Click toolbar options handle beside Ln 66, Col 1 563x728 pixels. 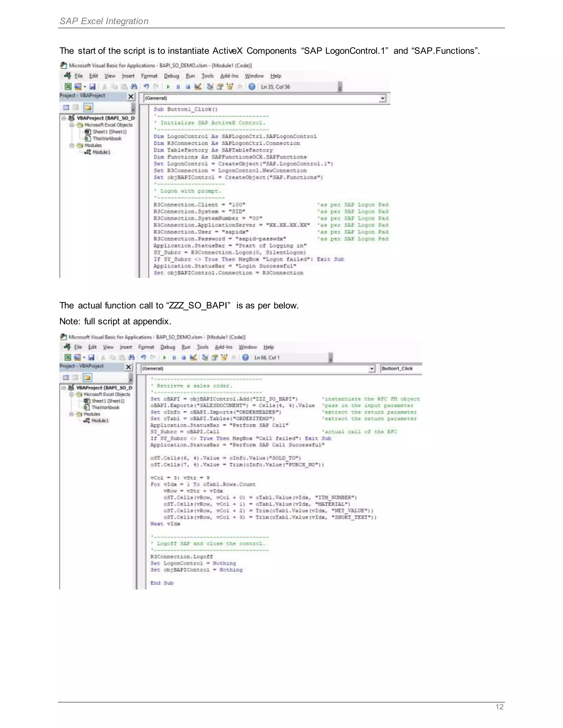[330, 357]
